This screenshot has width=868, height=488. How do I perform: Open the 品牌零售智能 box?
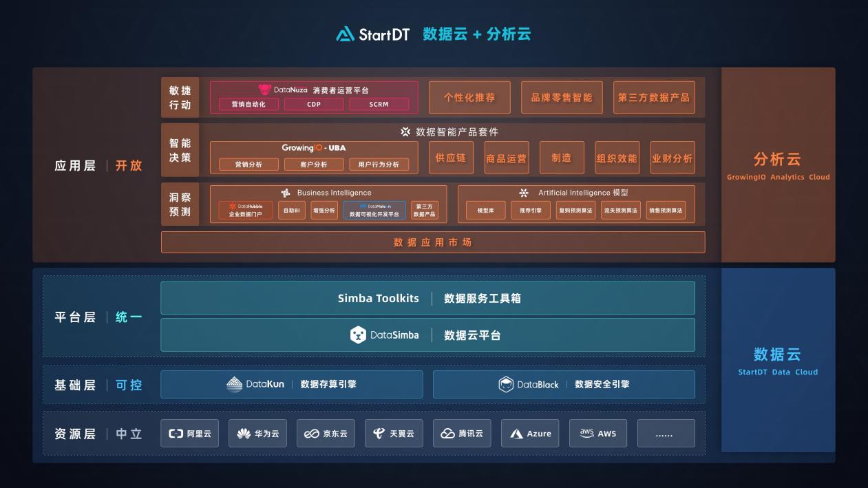click(x=562, y=98)
